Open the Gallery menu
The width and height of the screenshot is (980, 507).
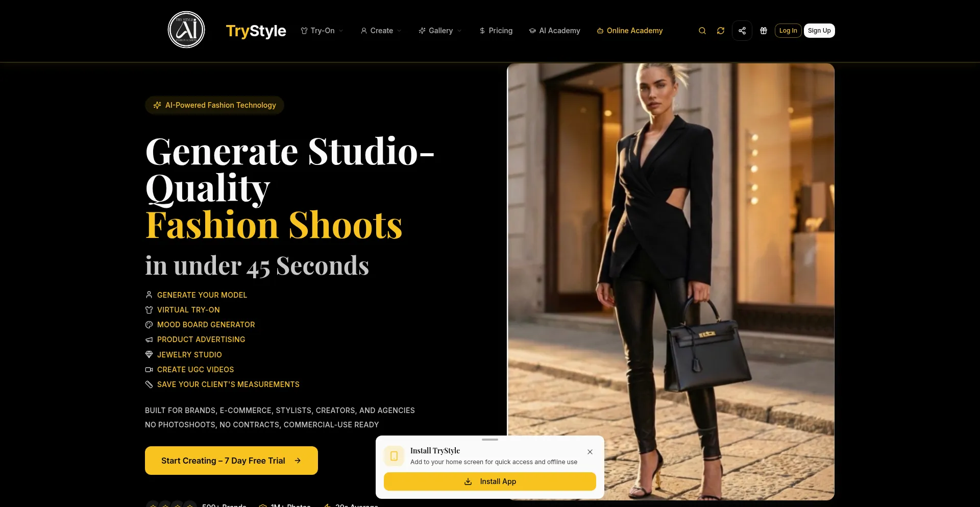(x=440, y=31)
